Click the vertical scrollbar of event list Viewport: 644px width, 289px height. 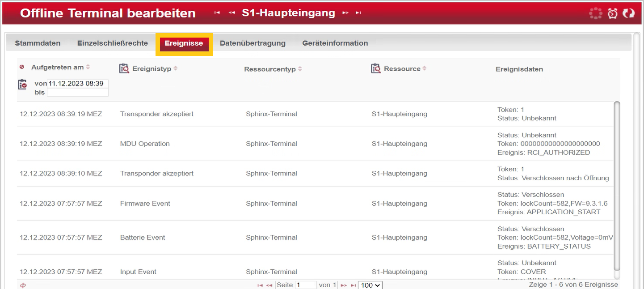617,188
